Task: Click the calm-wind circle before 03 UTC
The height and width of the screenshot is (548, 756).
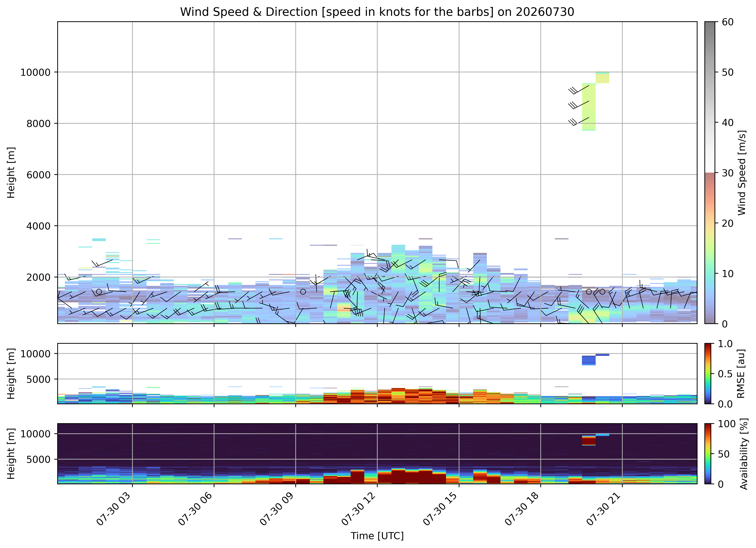Action: [x=99, y=291]
